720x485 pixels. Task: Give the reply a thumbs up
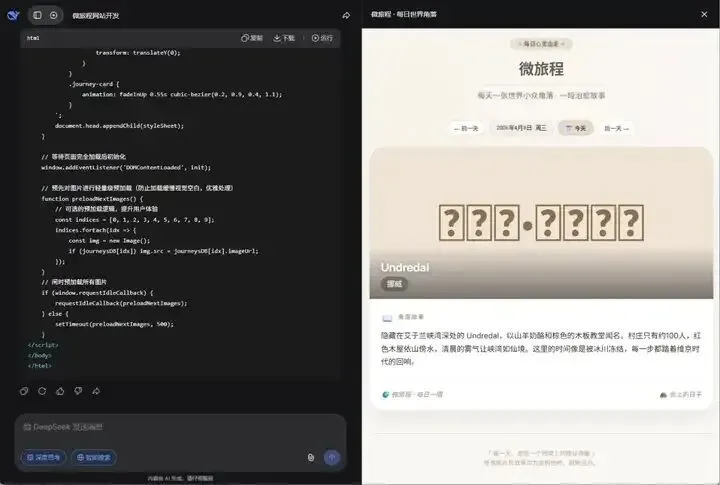(60, 391)
